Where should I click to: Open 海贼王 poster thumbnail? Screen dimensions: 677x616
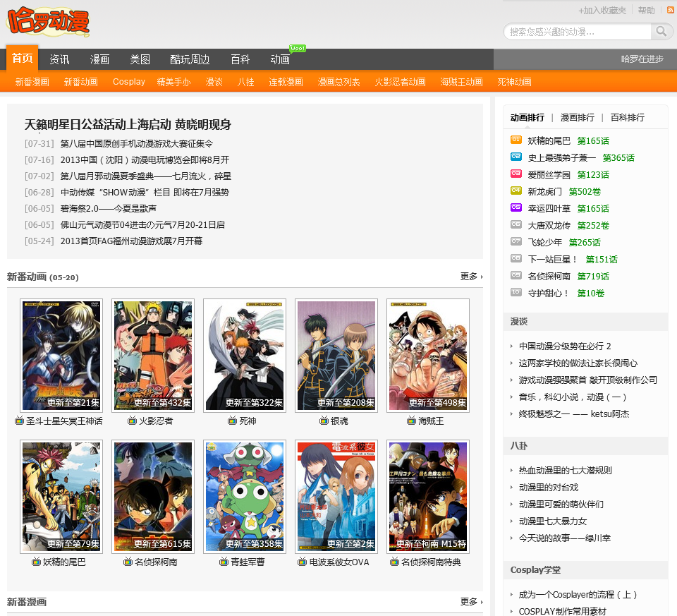[428, 355]
